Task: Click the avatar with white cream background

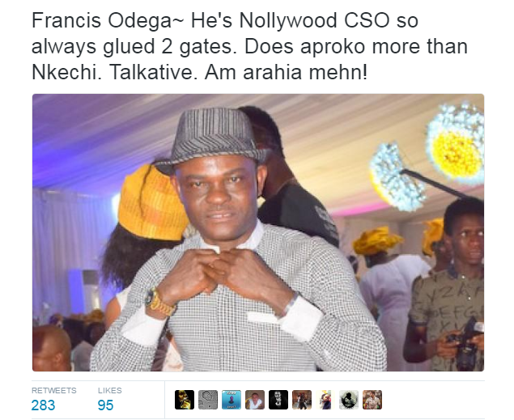Action: (325, 400)
